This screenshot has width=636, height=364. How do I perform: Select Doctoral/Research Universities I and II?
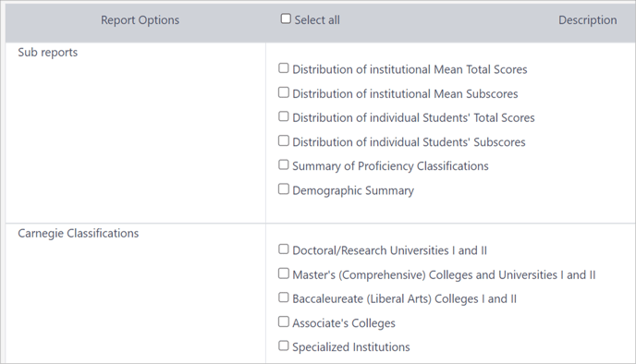[x=284, y=249]
